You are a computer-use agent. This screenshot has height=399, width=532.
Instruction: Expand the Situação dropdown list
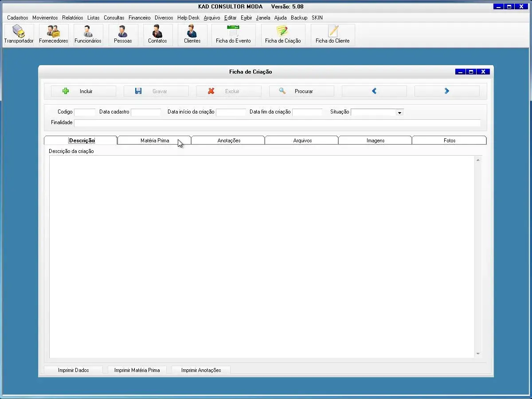(399, 113)
